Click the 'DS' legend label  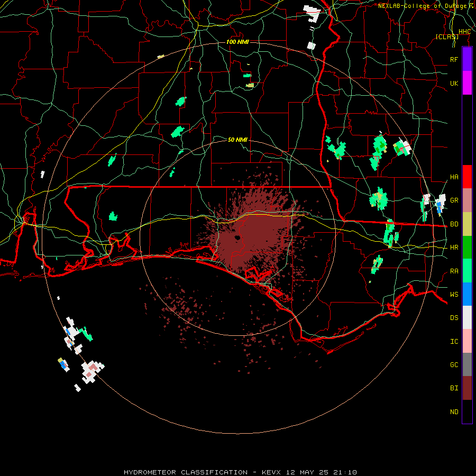[454, 317]
